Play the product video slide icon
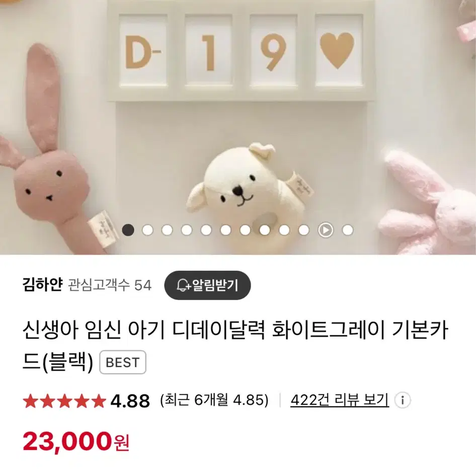Screen dimensions: 476x476 (x=326, y=230)
